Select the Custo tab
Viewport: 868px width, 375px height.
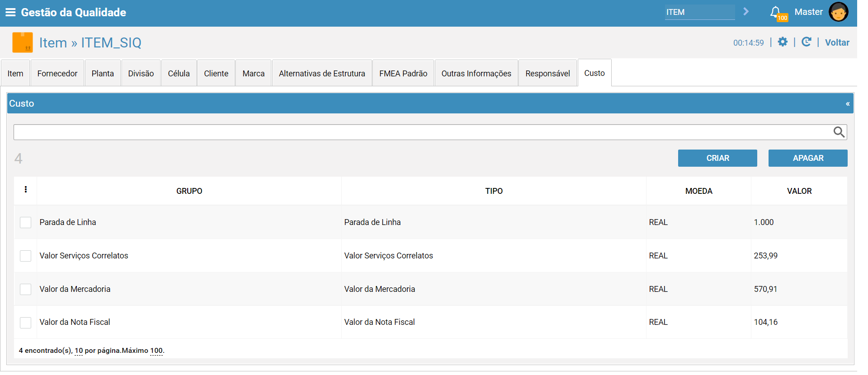594,73
